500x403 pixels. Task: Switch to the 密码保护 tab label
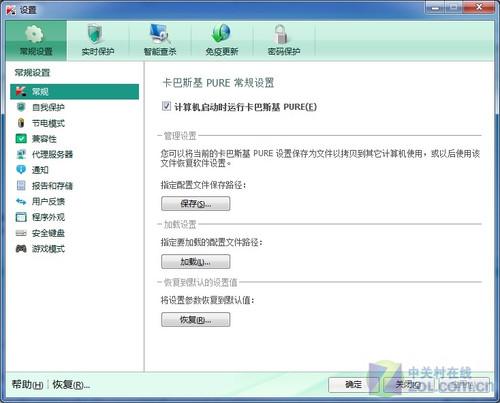284,52
